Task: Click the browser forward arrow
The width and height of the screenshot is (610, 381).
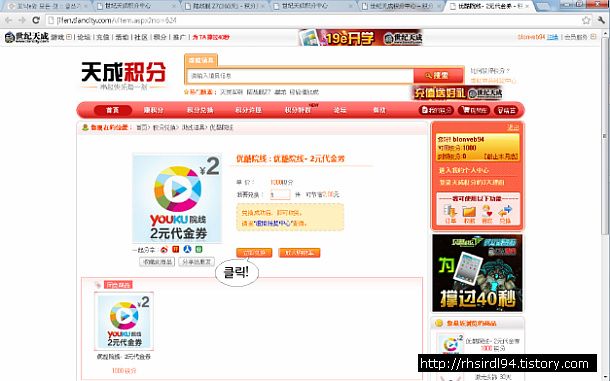Action: coord(22,20)
